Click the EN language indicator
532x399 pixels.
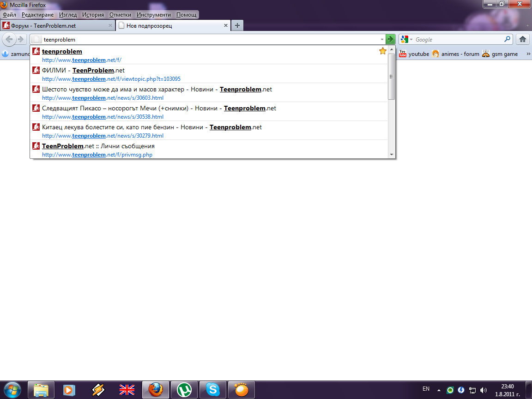click(x=426, y=389)
